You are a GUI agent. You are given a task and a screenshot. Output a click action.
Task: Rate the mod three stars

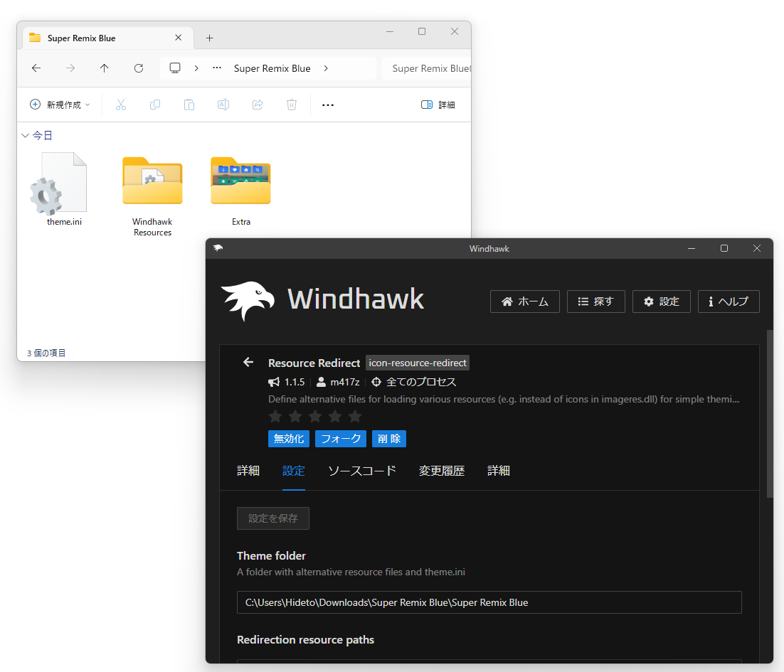pyautogui.click(x=315, y=416)
